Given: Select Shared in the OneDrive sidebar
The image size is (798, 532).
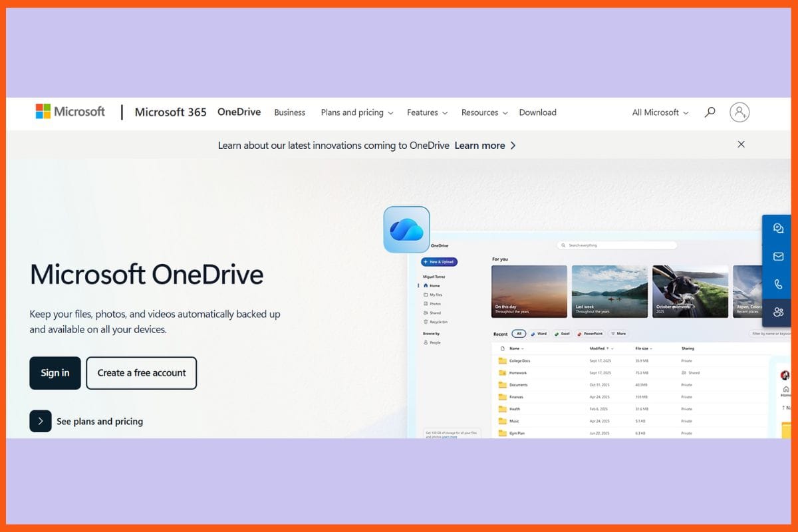Looking at the screenshot, I should click(436, 313).
